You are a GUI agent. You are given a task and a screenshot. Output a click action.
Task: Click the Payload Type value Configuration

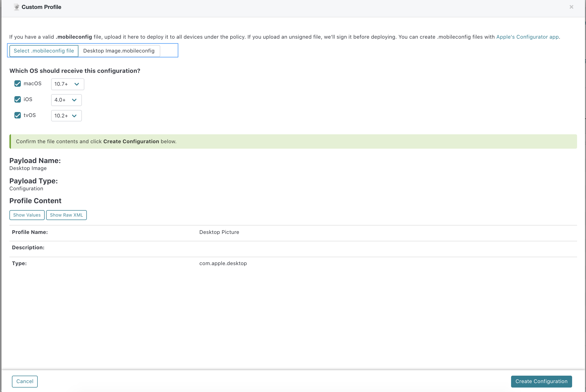(26, 189)
